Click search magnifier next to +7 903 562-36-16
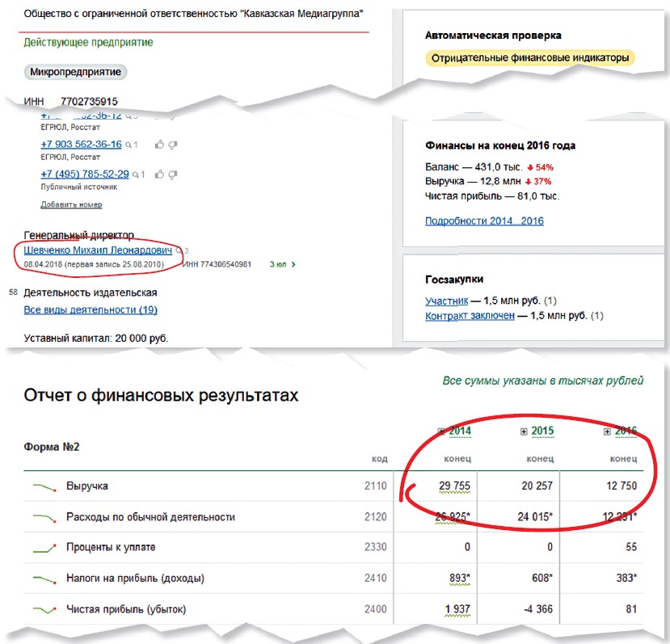The width and height of the screenshot is (670, 644). point(129,145)
